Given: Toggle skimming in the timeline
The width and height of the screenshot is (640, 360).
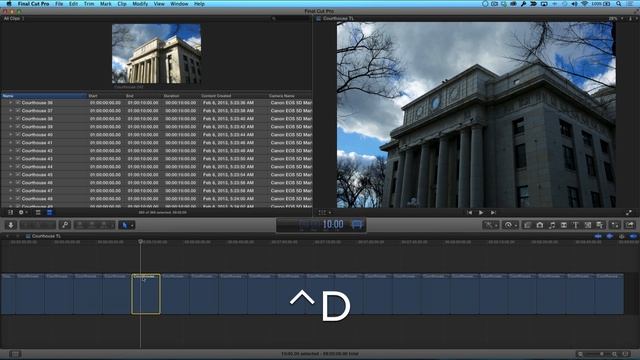Looking at the screenshot, I should click(598, 236).
